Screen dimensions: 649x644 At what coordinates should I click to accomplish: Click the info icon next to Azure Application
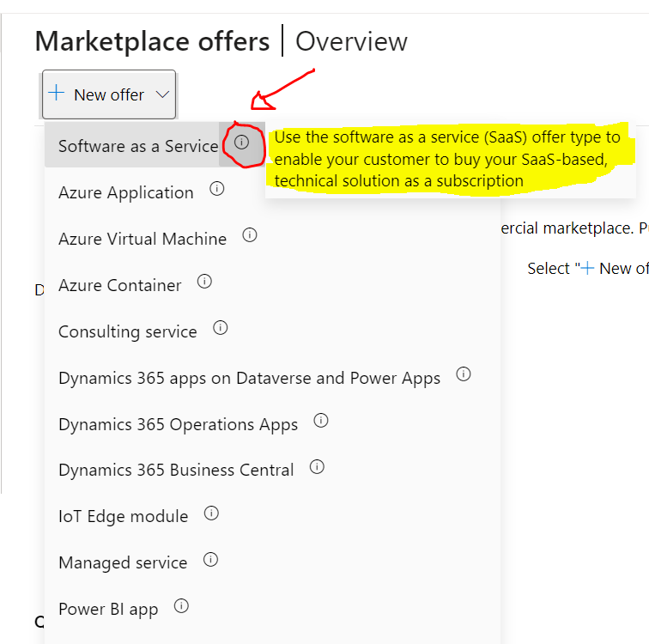(x=217, y=189)
